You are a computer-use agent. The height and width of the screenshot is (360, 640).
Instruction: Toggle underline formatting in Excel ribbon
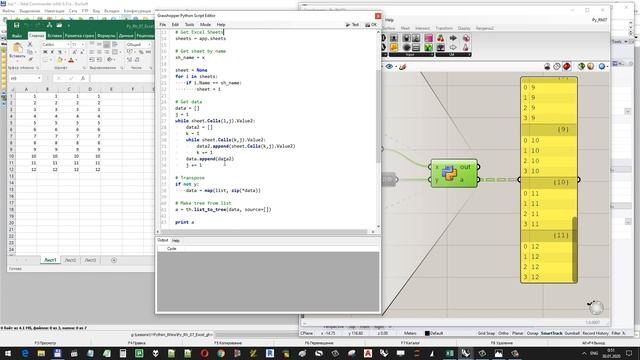point(60,52)
